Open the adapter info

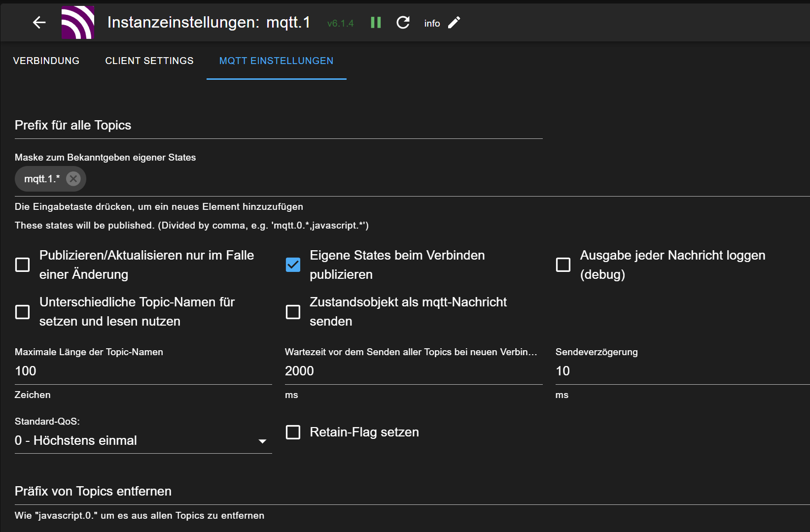pyautogui.click(x=431, y=23)
